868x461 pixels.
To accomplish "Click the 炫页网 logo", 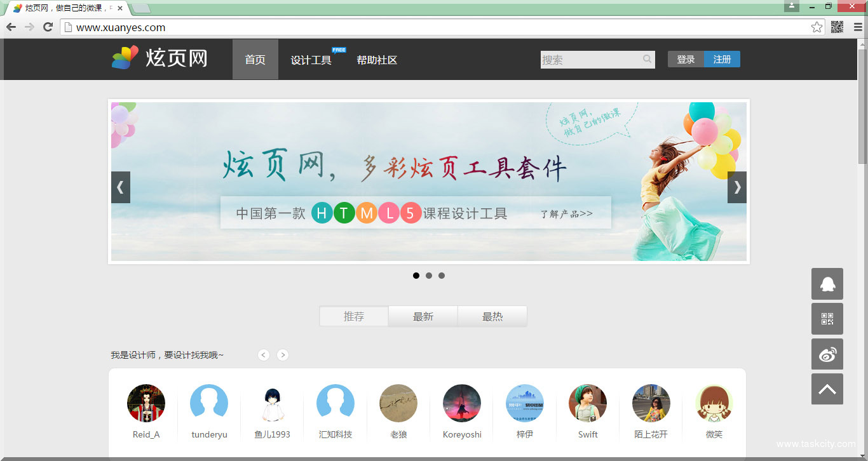I will point(160,58).
